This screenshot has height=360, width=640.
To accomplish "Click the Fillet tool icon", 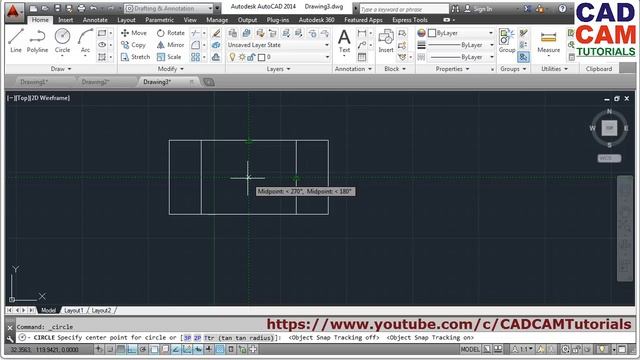I will tap(196, 45).
